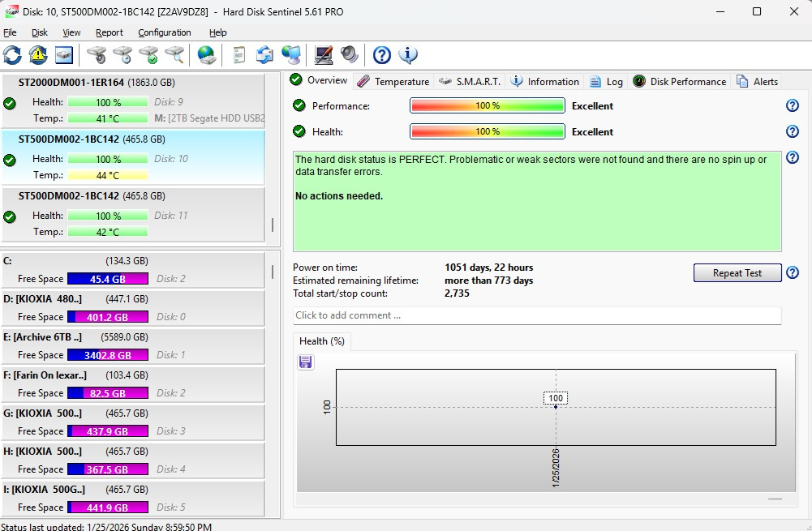Click the blue info bubble toolbar icon
The width and height of the screenshot is (812, 531).
point(408,55)
